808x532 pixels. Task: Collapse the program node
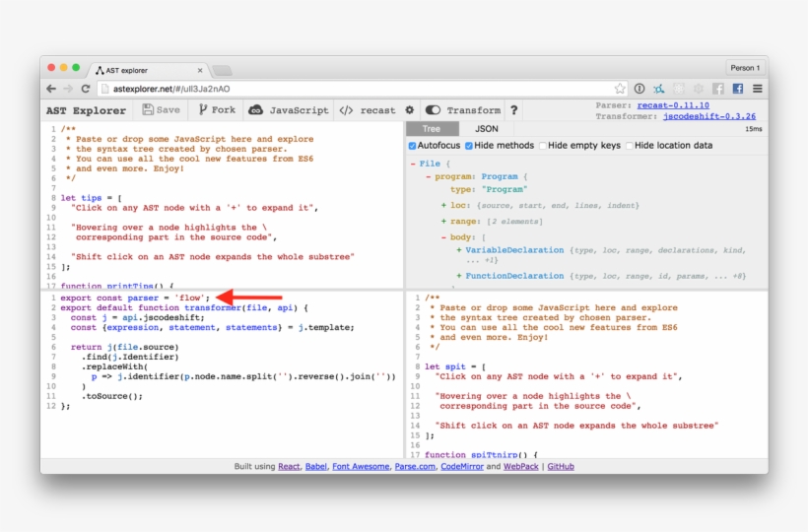click(x=429, y=176)
